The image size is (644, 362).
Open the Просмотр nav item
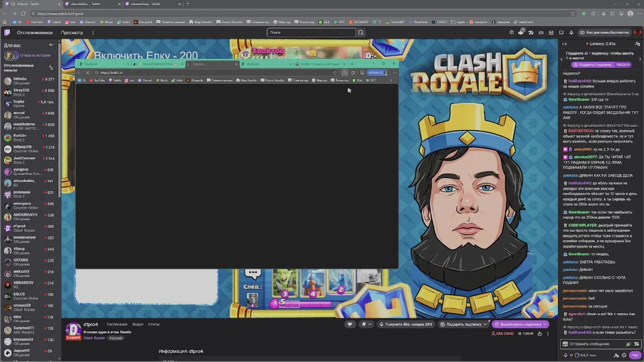click(x=72, y=33)
